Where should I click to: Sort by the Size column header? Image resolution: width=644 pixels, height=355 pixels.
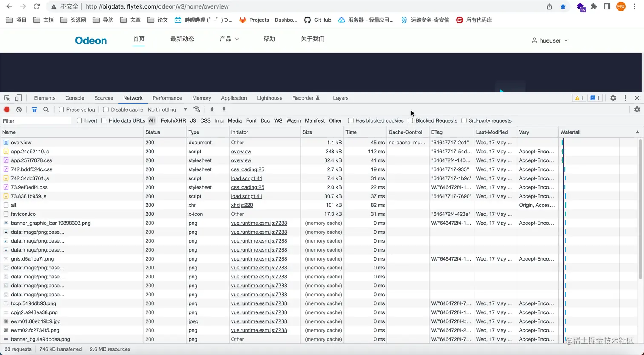coord(322,132)
